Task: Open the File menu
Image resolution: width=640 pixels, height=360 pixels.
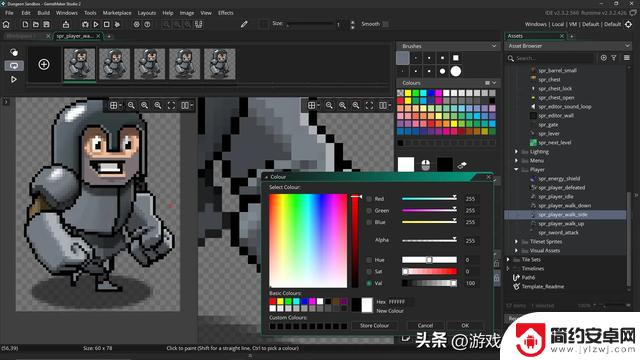Action: point(9,13)
